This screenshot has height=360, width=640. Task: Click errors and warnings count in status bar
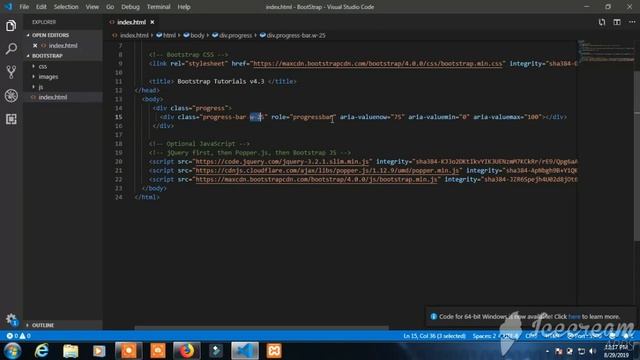click(x=18, y=336)
